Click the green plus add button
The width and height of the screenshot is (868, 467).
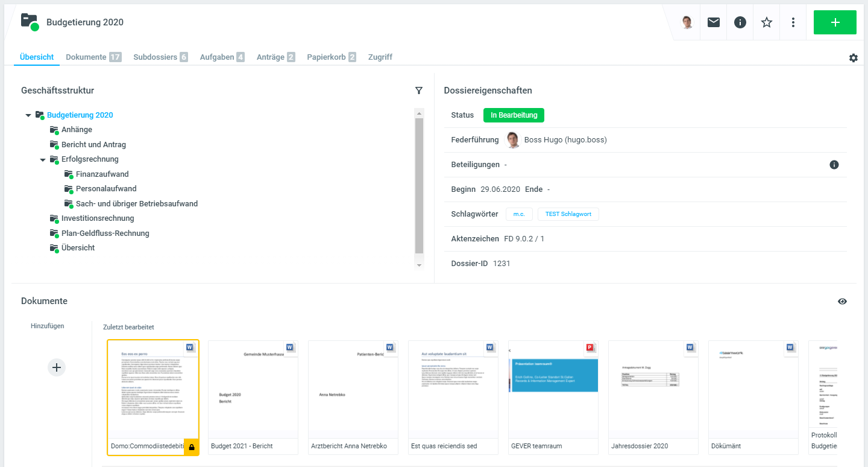(835, 22)
